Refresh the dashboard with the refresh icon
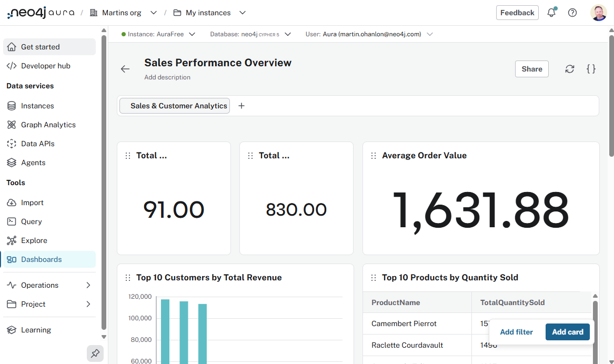 [570, 68]
